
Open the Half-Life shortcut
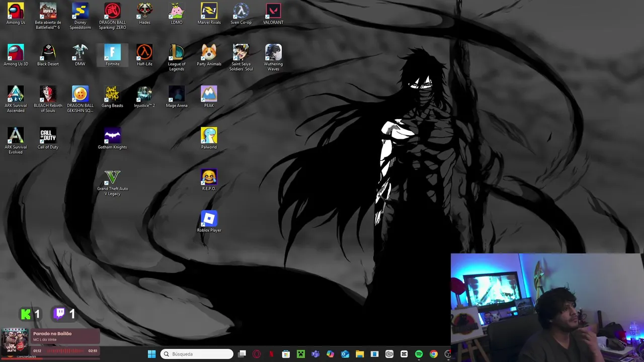click(x=144, y=55)
